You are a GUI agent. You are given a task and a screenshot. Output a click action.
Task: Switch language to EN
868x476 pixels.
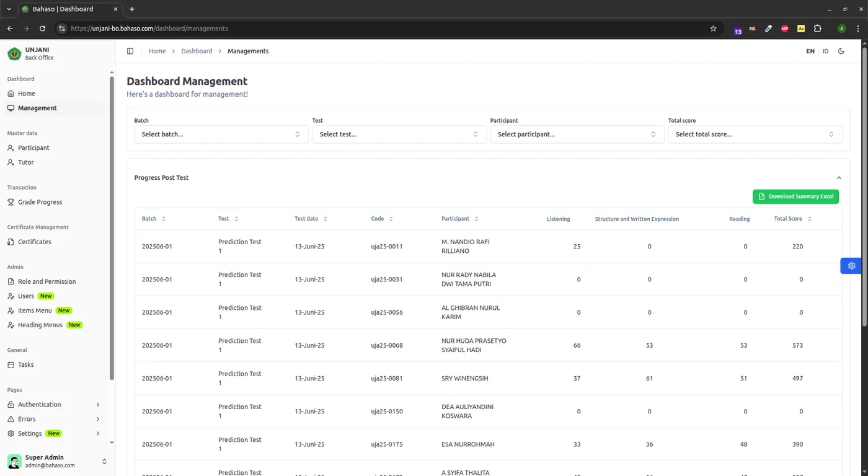click(810, 51)
